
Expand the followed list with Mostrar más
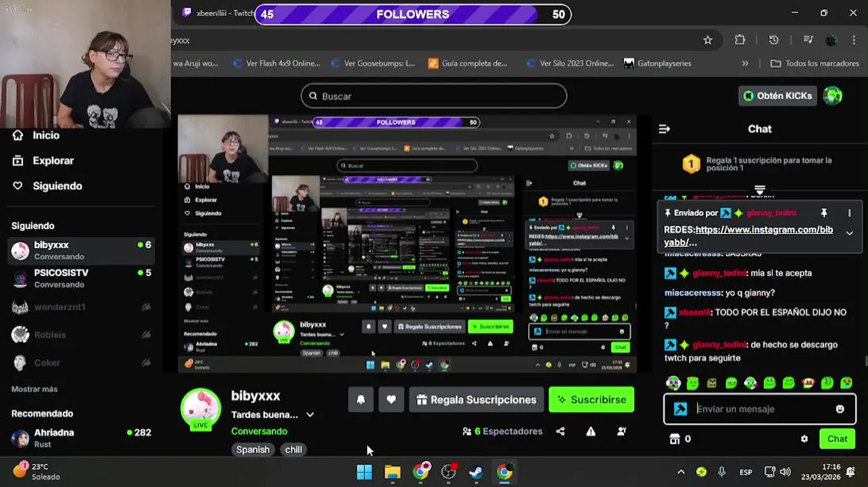[x=34, y=389]
